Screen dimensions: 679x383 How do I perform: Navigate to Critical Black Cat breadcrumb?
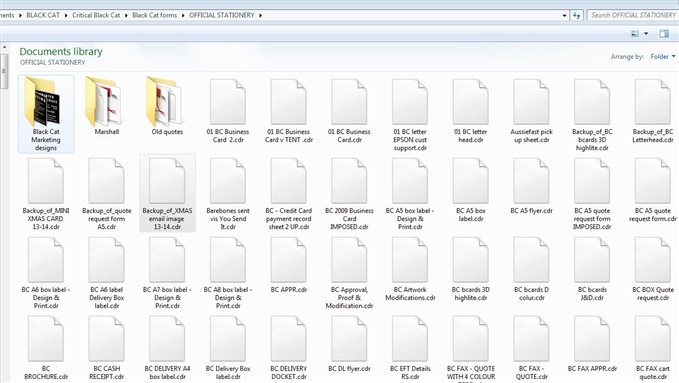click(96, 15)
